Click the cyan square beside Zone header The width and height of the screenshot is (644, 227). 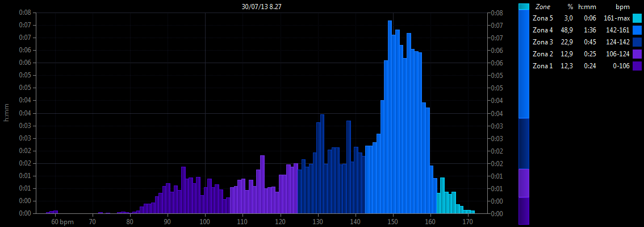point(524,7)
